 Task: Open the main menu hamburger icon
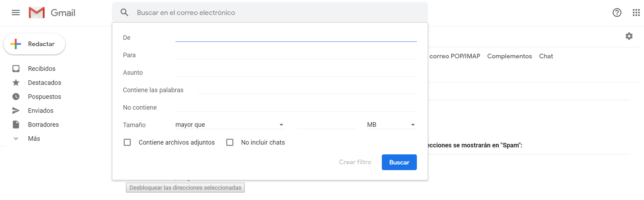click(x=16, y=13)
